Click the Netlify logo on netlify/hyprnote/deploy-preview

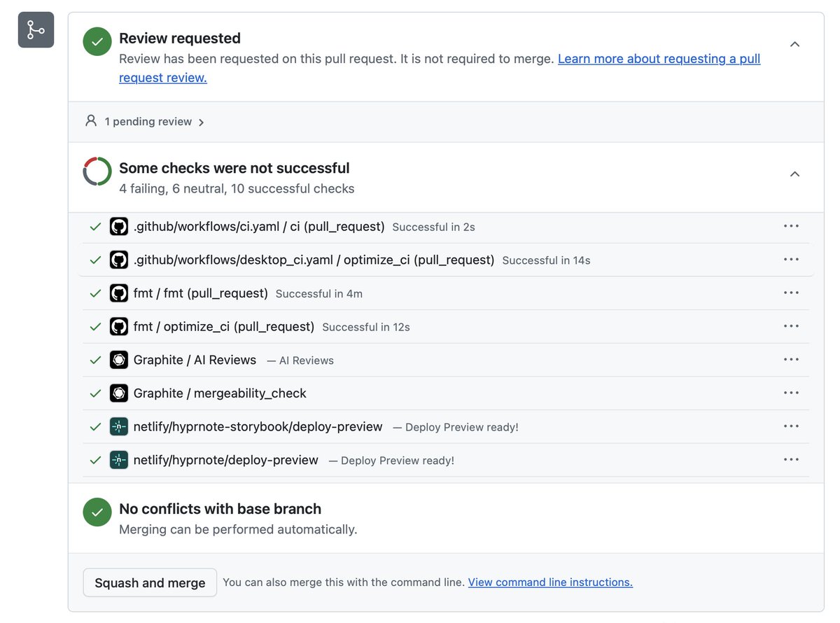click(x=119, y=460)
